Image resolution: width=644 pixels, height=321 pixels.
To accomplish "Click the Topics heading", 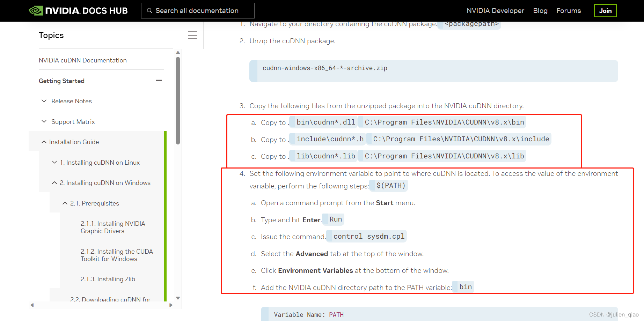I will click(x=51, y=35).
